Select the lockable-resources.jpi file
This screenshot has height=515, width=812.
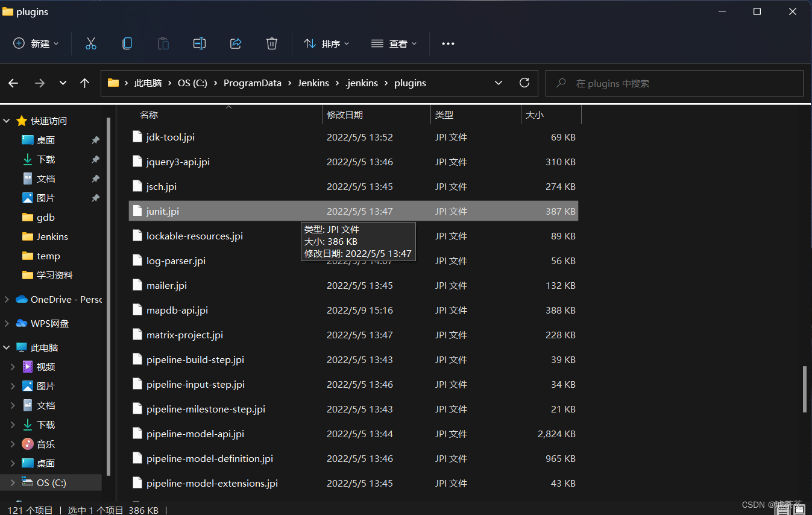click(x=354, y=236)
